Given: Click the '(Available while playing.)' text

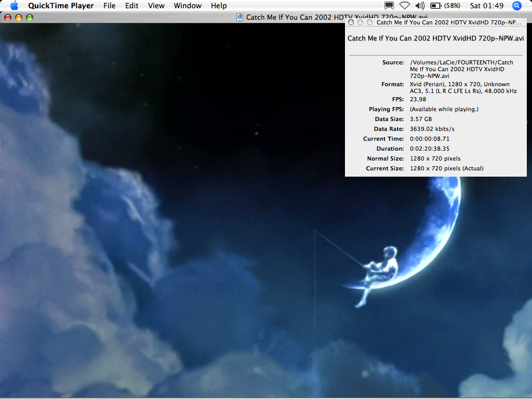Looking at the screenshot, I should coord(444,109).
